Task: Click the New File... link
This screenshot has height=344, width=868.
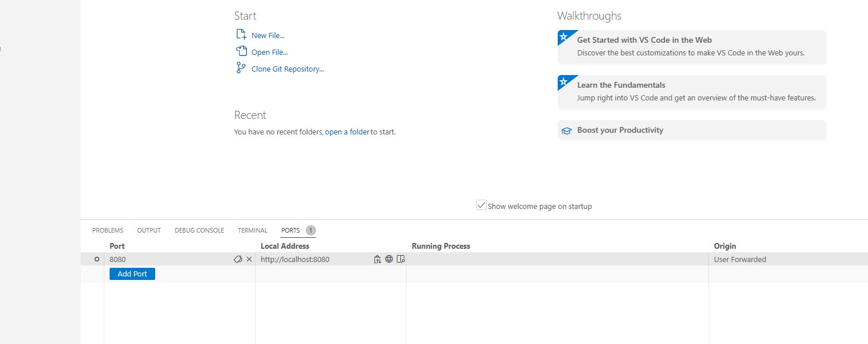Action: (268, 36)
